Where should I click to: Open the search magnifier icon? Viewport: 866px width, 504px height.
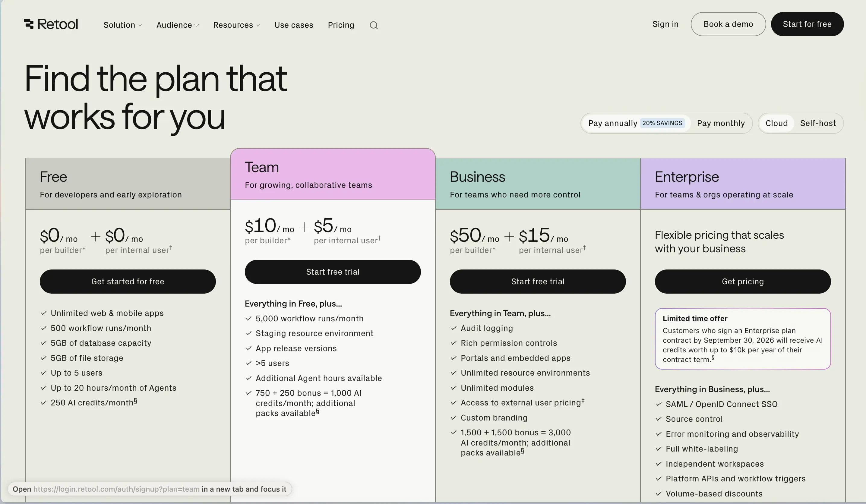(x=374, y=25)
